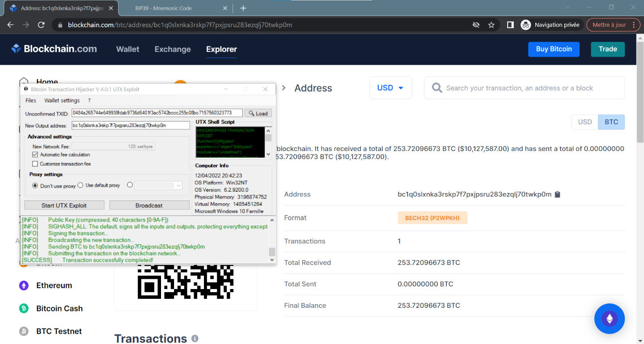Bookmark this page with the star icon
Image resolution: width=644 pixels, height=344 pixels.
tap(491, 25)
